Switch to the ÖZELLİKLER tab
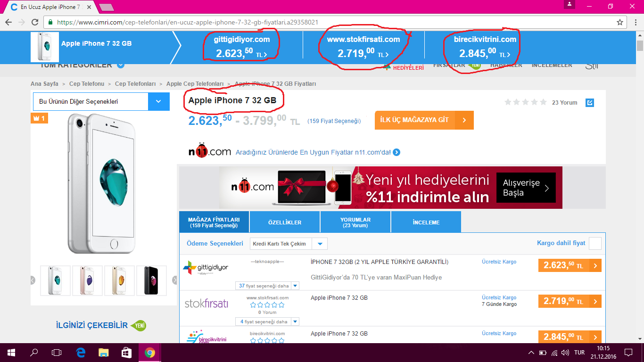The height and width of the screenshot is (362, 644). [x=285, y=222]
